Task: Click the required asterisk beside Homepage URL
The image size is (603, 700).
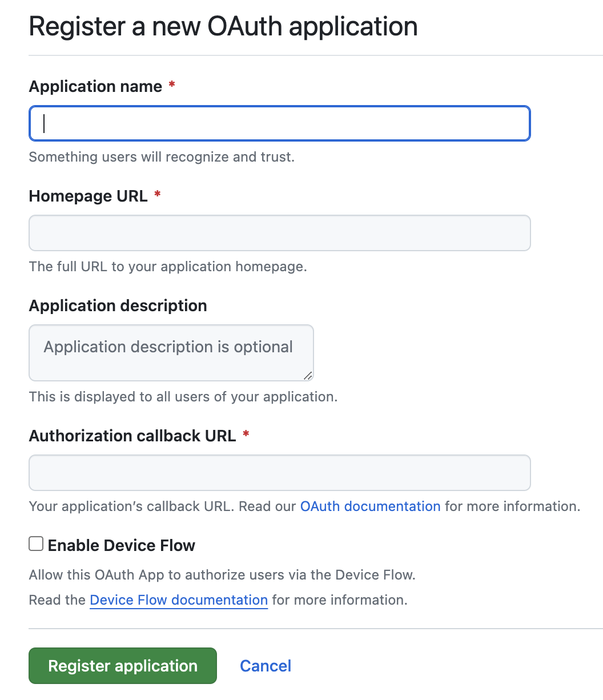Action: pos(158,195)
